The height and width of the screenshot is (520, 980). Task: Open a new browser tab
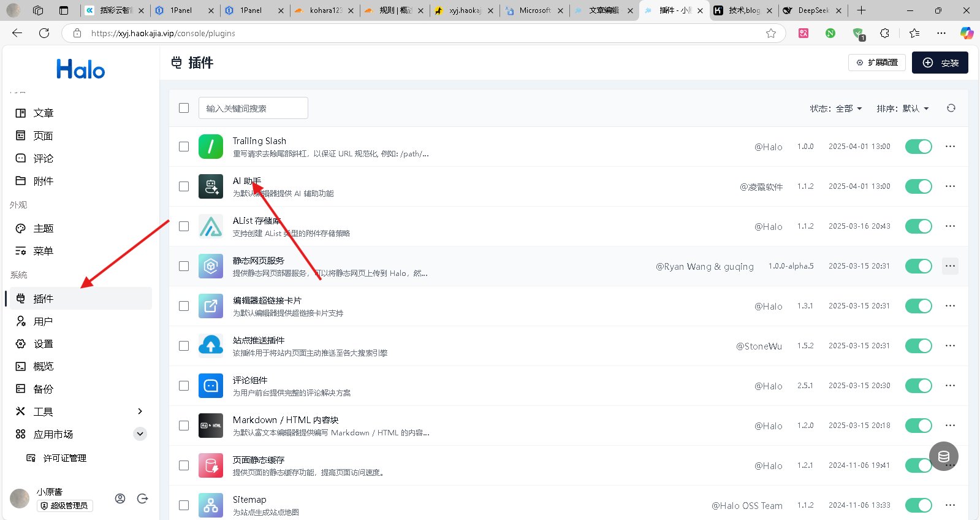click(x=861, y=10)
